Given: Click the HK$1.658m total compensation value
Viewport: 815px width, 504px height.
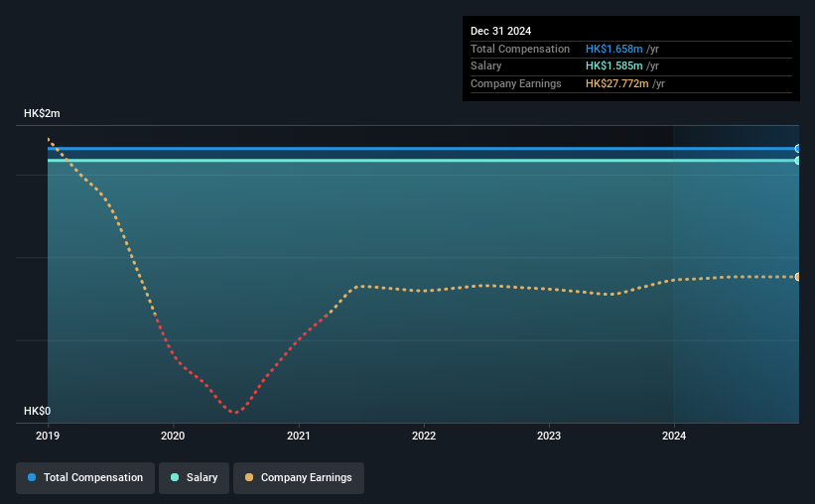Looking at the screenshot, I should (613, 49).
